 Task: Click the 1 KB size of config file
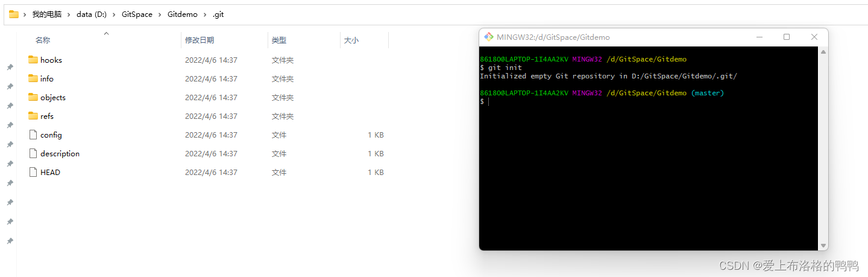(376, 135)
